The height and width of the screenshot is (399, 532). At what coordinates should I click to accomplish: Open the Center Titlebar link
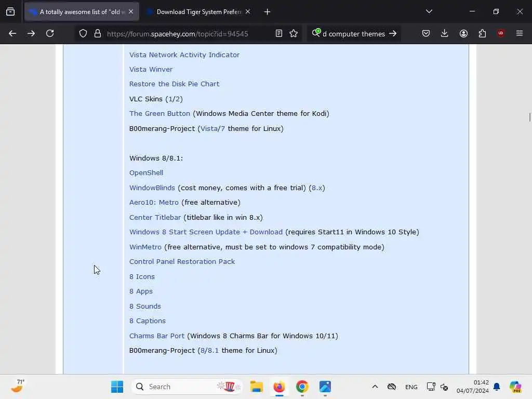pyautogui.click(x=155, y=218)
